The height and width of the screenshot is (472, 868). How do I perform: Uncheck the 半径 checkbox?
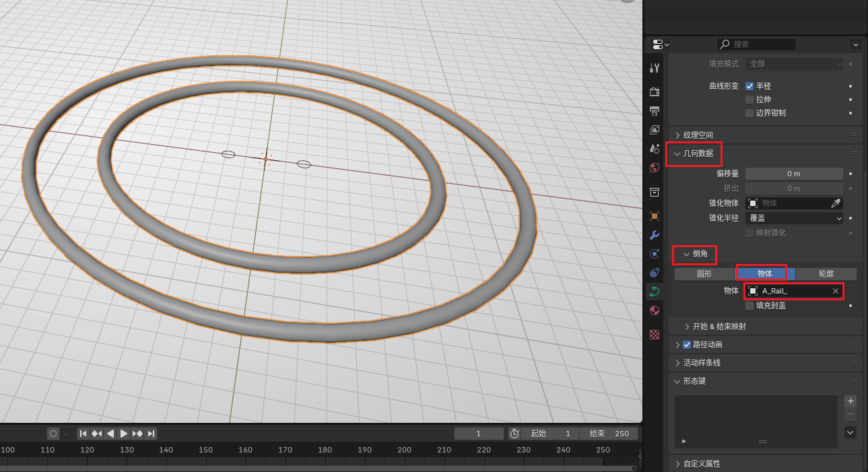click(x=749, y=86)
